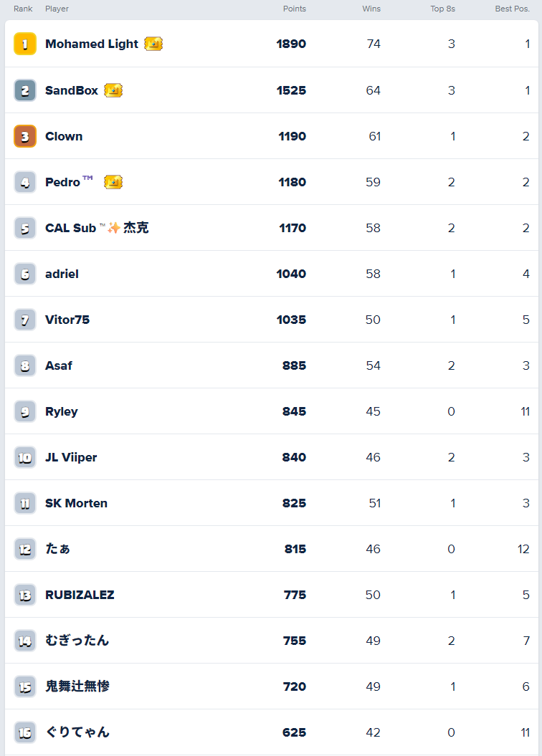
Task: Click golden ticket icon beside Mohamed Light
Action: (x=153, y=44)
